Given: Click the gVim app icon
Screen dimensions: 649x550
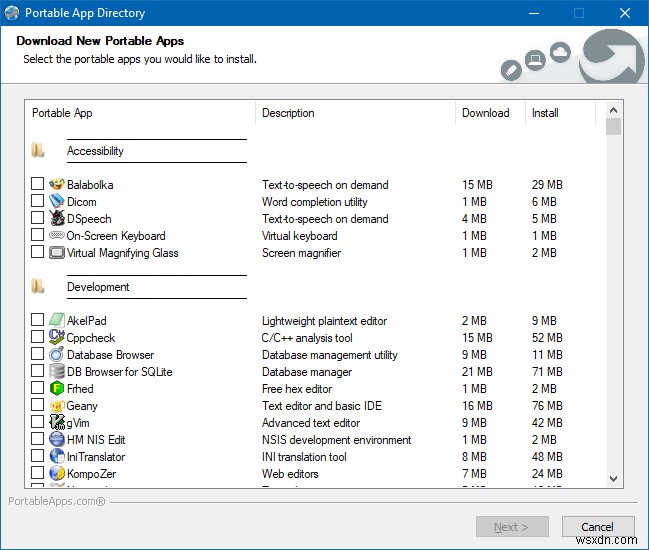Looking at the screenshot, I should tap(57, 423).
